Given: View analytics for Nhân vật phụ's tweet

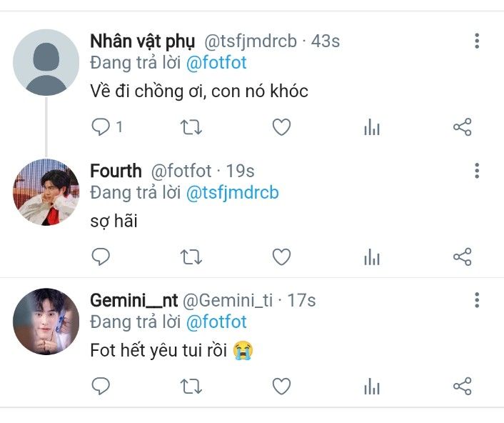Looking at the screenshot, I should [x=372, y=126].
